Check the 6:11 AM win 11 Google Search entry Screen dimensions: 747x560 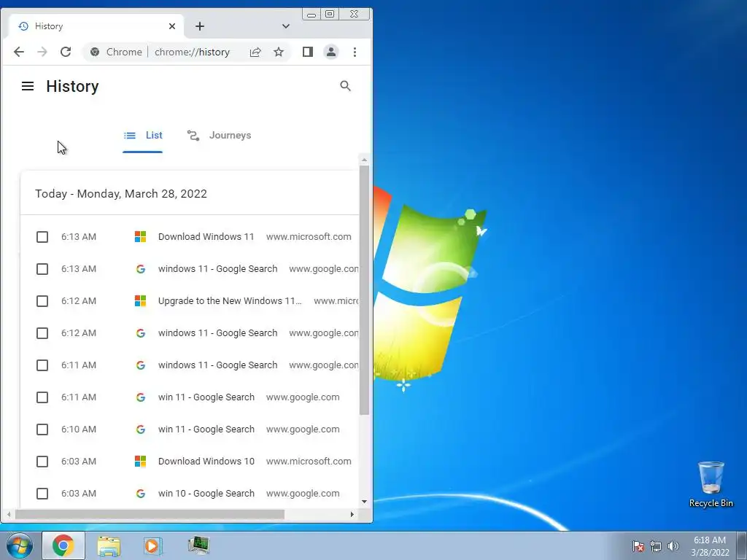[42, 397]
